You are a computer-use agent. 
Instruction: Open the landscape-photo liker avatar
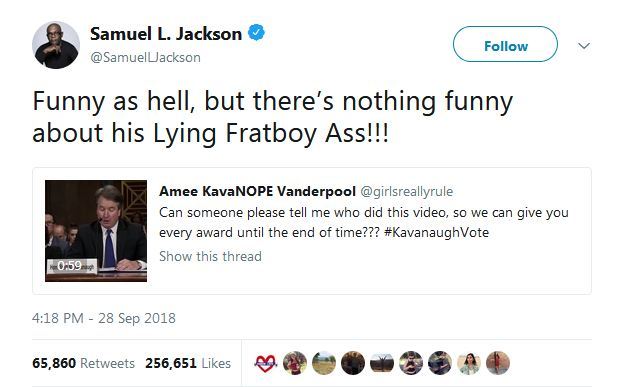324,363
